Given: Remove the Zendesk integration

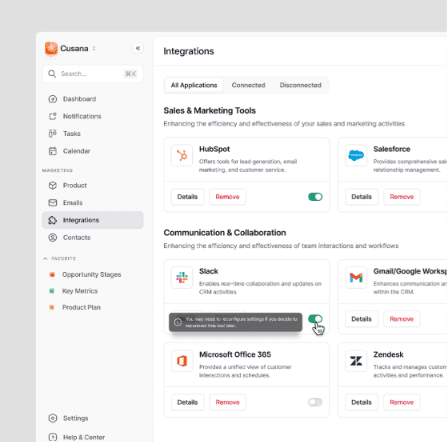Looking at the screenshot, I should (401, 402).
